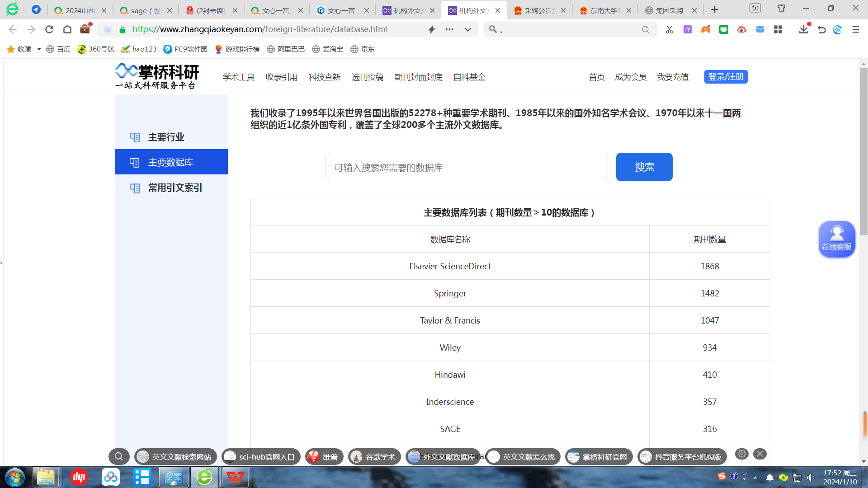This screenshot has width=868, height=488.
Task: Switch to the 东南大学 tab
Action: 605,10
